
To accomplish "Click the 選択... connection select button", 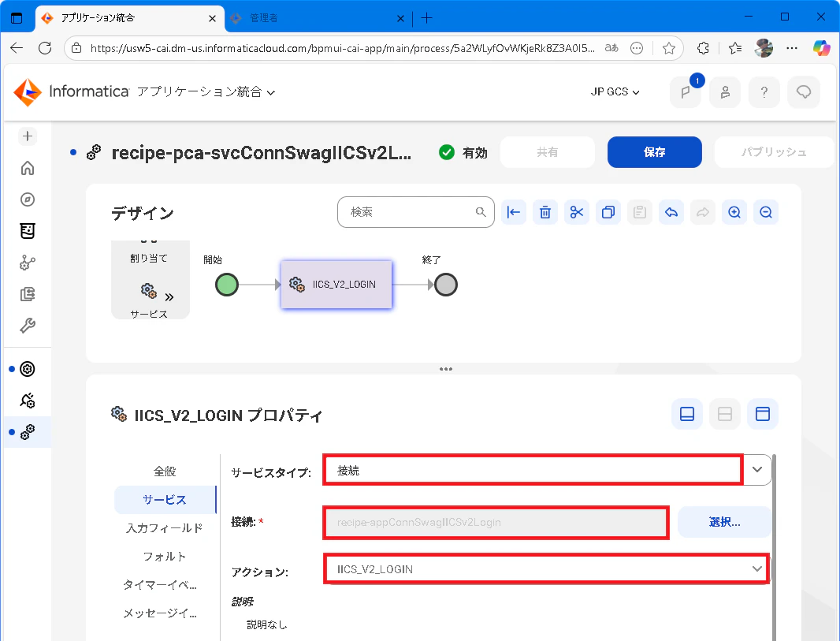I will pos(724,522).
